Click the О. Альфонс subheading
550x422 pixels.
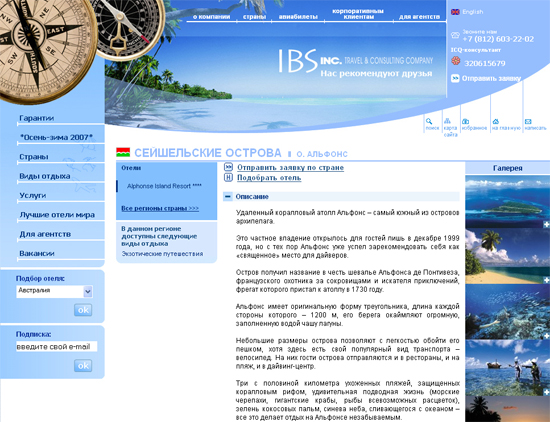point(322,154)
